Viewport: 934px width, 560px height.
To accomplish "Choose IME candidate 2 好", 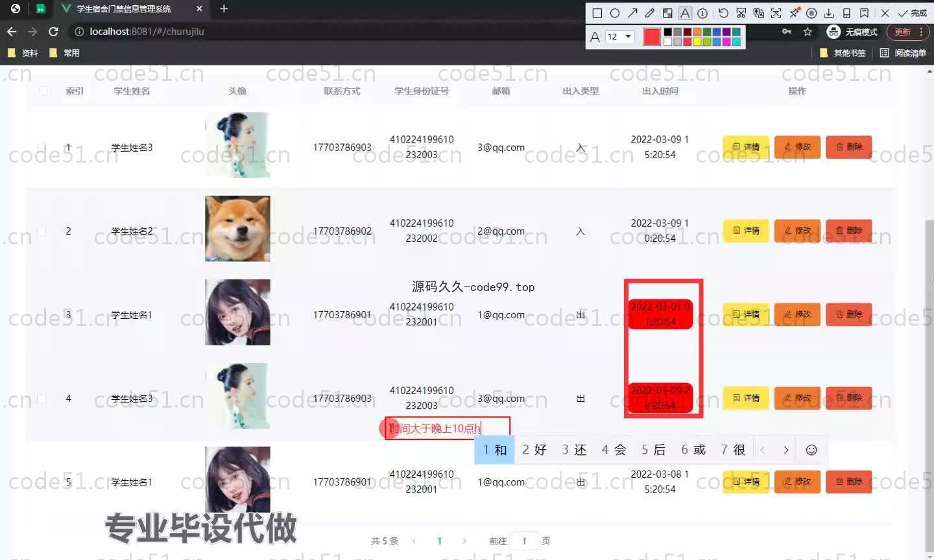I will pyautogui.click(x=534, y=450).
